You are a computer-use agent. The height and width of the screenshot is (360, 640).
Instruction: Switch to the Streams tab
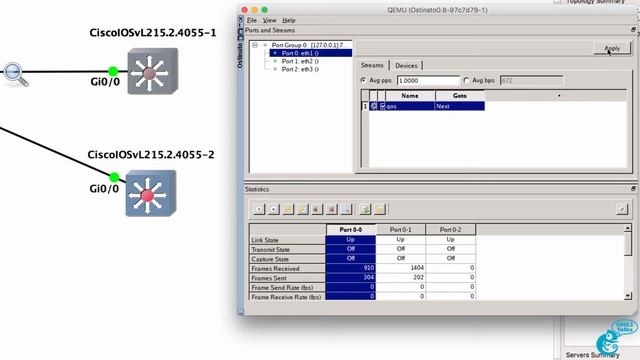pos(372,65)
